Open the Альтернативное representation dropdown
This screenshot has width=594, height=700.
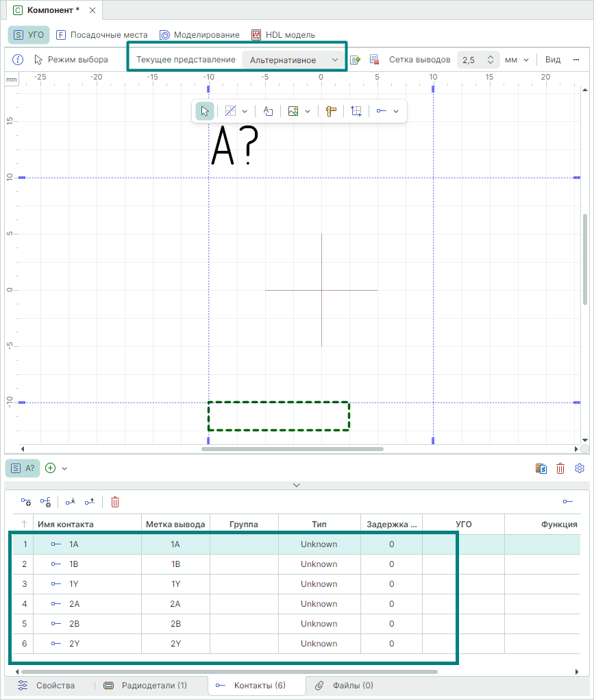click(x=294, y=60)
